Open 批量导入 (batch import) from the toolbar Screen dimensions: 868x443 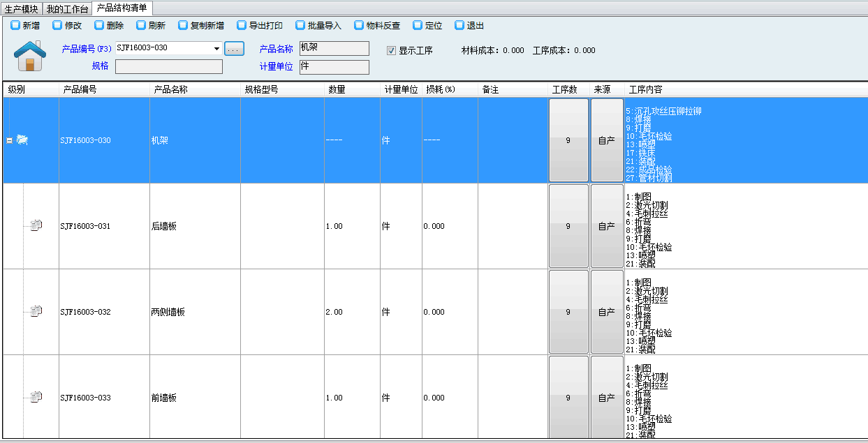[318, 26]
